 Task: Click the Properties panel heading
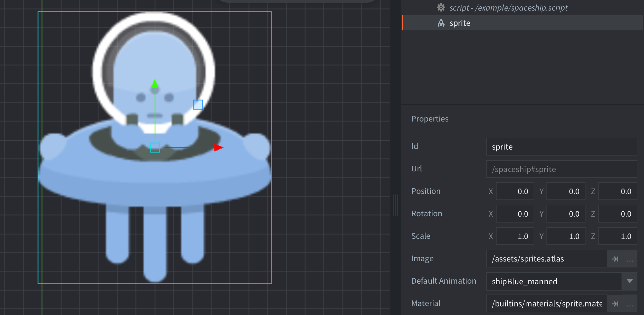(430, 119)
